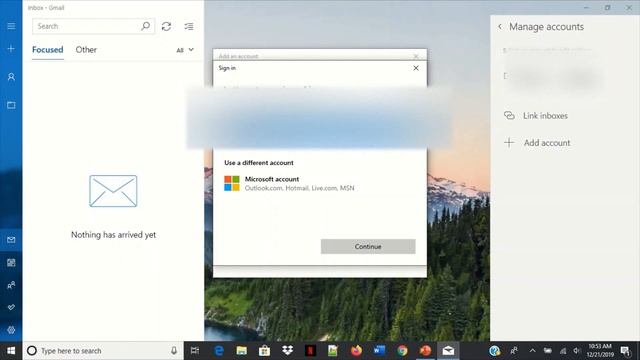Click the microphone icon in taskbar search

[x=174, y=351]
